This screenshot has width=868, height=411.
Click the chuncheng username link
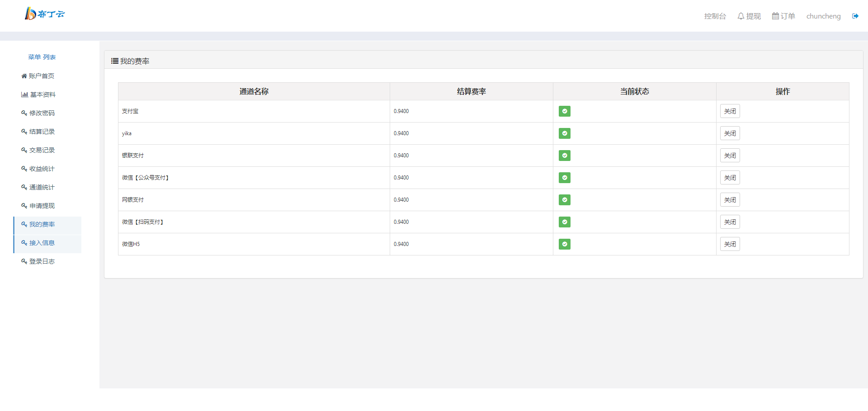[x=823, y=16]
